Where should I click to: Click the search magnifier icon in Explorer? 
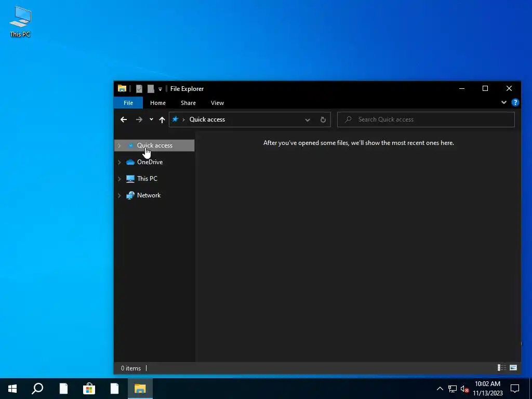tap(348, 119)
